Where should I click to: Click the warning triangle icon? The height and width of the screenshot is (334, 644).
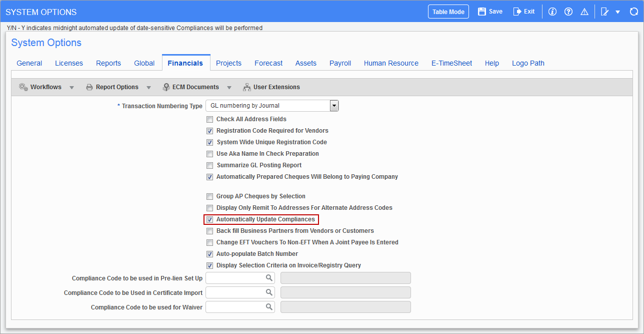pyautogui.click(x=584, y=11)
